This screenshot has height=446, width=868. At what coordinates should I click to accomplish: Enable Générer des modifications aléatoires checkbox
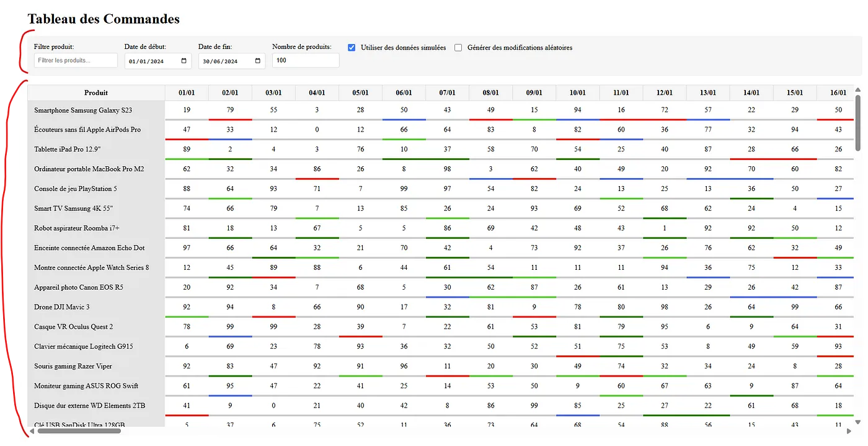tap(458, 48)
